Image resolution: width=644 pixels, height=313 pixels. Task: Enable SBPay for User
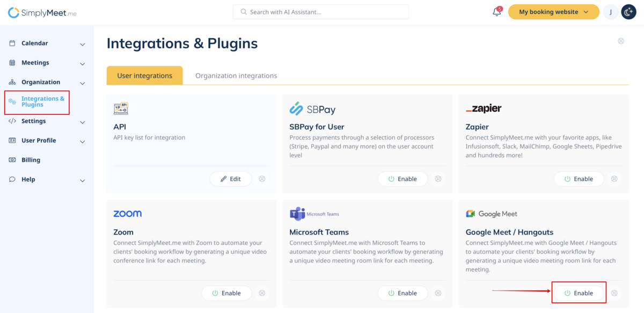click(x=402, y=179)
